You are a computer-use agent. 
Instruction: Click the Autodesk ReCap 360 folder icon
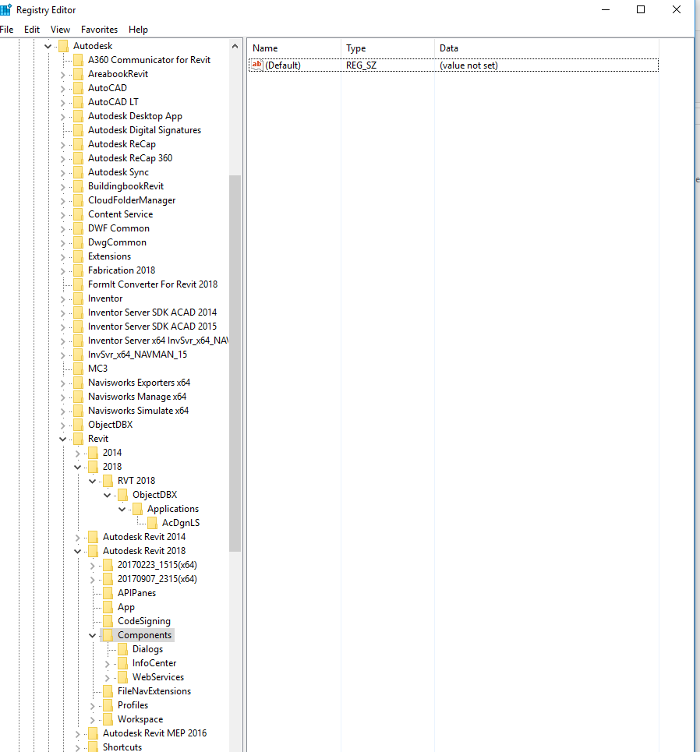click(x=78, y=158)
